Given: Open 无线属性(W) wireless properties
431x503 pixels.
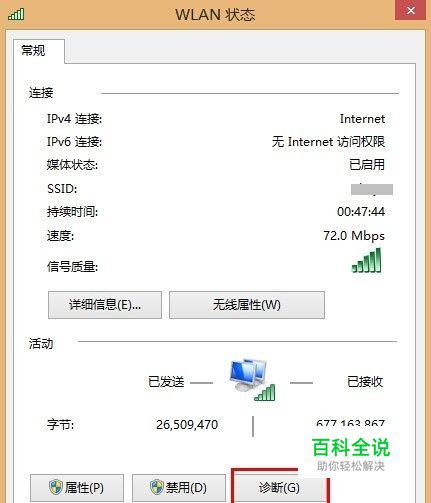Looking at the screenshot, I should tap(247, 305).
